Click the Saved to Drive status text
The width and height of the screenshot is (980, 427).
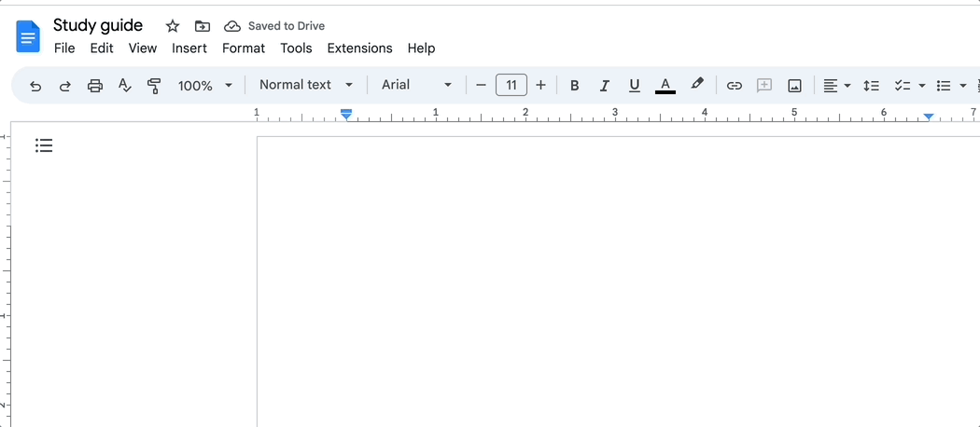287,26
